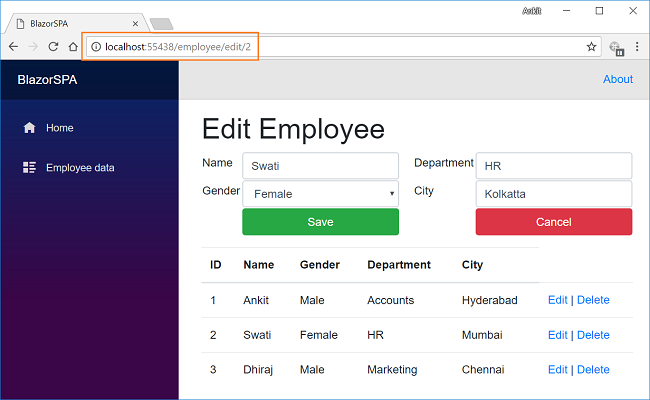Delete the employee Dhiraj row
Screen dimensions: 650x400
593,370
